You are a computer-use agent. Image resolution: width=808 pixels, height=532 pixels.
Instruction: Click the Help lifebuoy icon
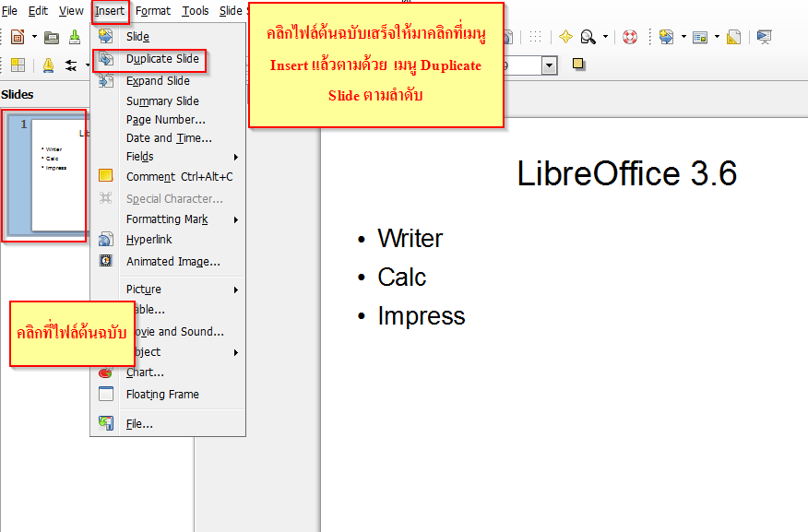630,37
